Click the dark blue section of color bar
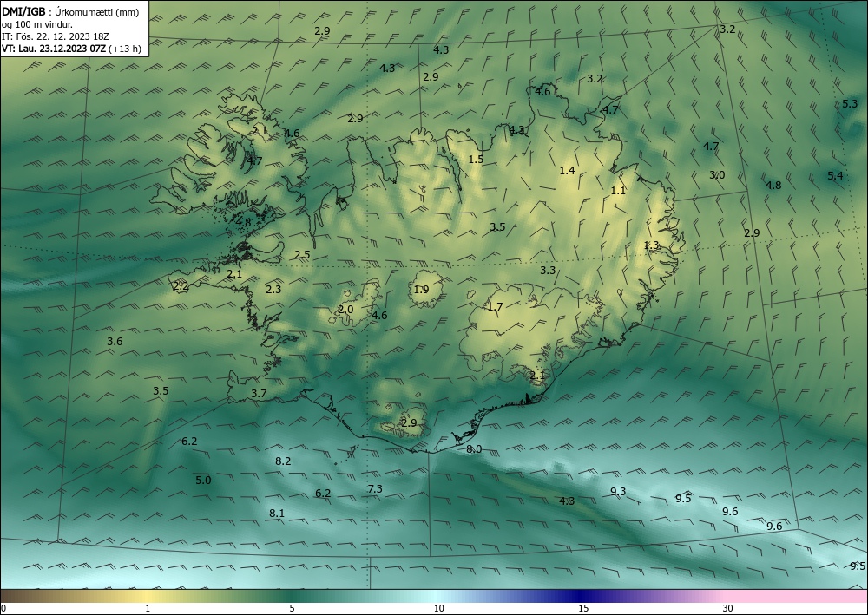Viewport: 868px width, 615px height. [582, 596]
